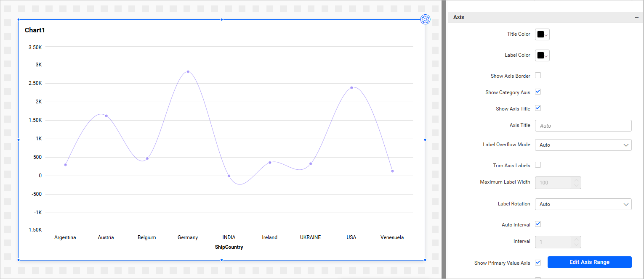The width and height of the screenshot is (644, 279).
Task: Enable Trim Axis Labels checkbox
Action: (x=538, y=165)
